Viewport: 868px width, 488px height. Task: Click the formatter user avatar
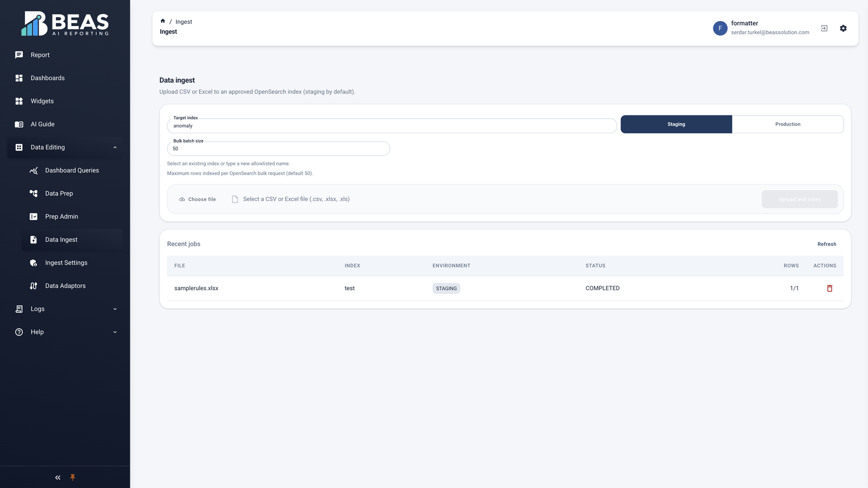pyautogui.click(x=720, y=28)
